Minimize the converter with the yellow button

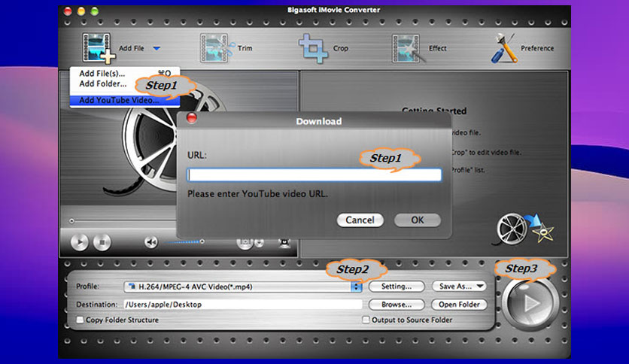(81, 11)
